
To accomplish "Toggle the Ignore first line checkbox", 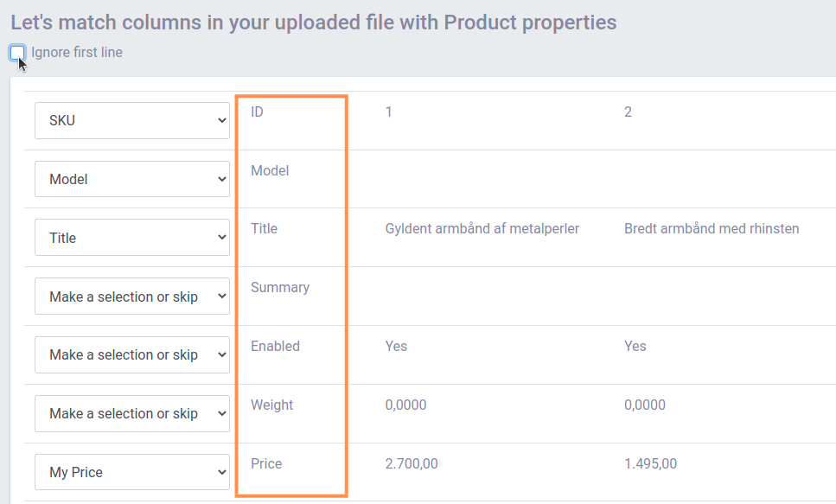I will pyautogui.click(x=17, y=53).
